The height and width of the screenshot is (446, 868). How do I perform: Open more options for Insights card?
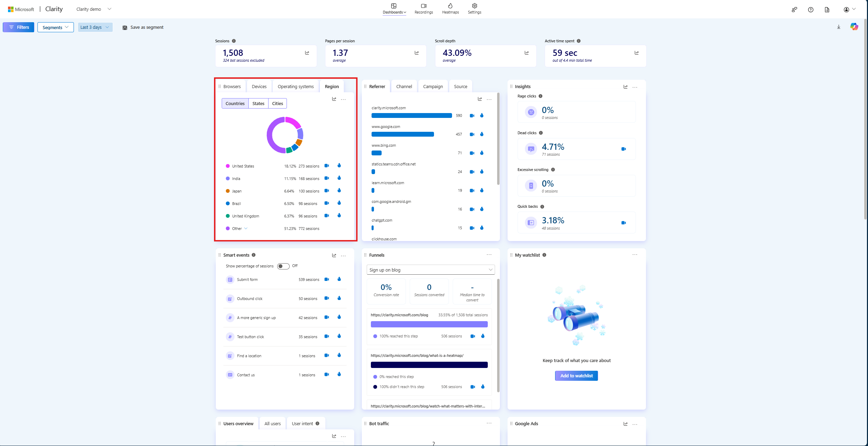click(x=635, y=87)
